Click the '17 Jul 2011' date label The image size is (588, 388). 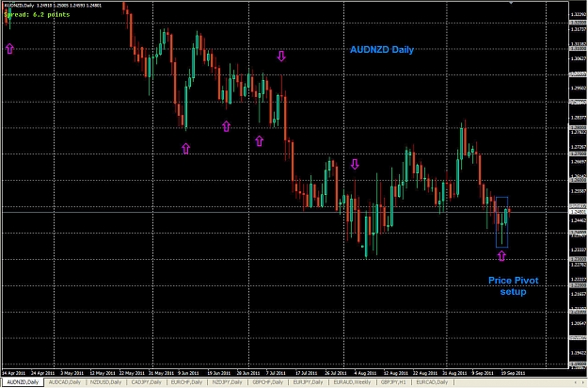pos(307,373)
